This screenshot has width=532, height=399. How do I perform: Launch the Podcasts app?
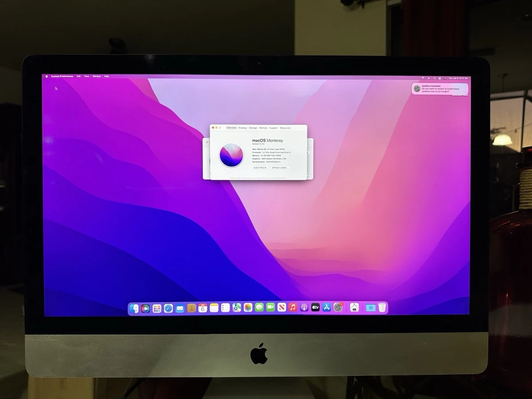pyautogui.click(x=304, y=308)
